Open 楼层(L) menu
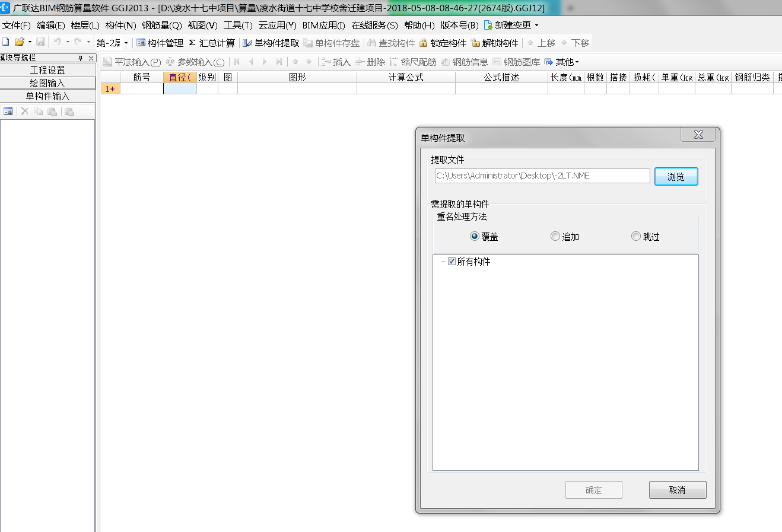 [x=85, y=26]
